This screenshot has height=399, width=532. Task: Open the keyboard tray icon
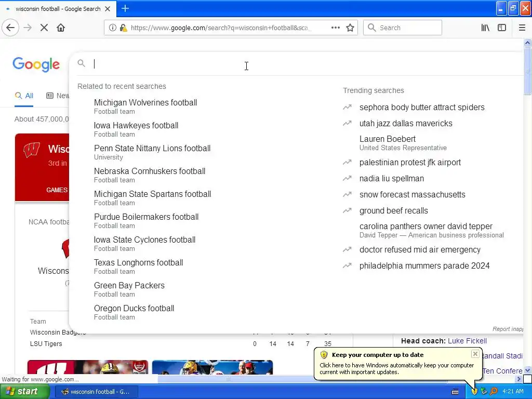[455, 392]
